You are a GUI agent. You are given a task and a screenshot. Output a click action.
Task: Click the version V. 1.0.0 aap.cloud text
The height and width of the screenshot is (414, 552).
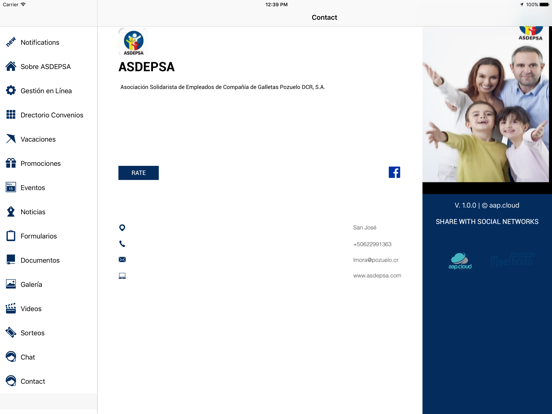[x=487, y=205]
